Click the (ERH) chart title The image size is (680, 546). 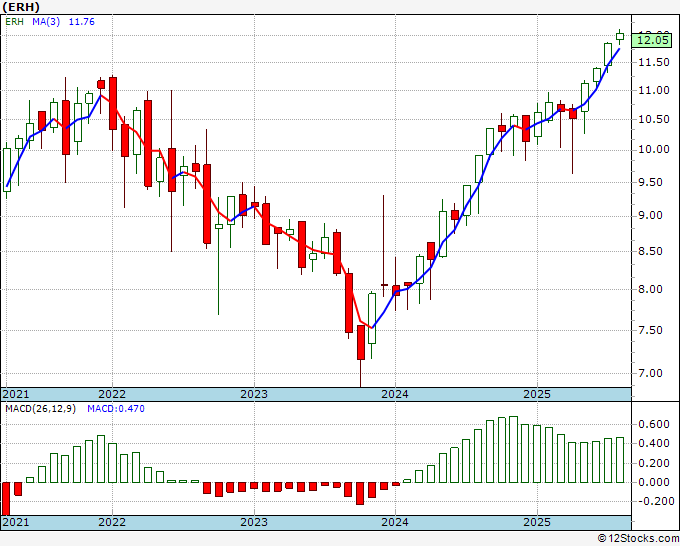click(21, 7)
